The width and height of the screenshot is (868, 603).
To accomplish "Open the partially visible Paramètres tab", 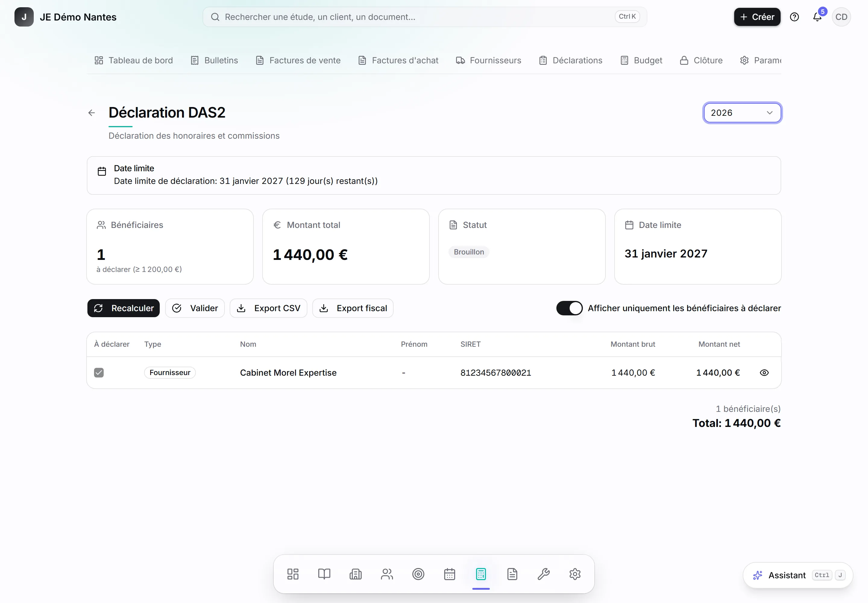I will (760, 61).
